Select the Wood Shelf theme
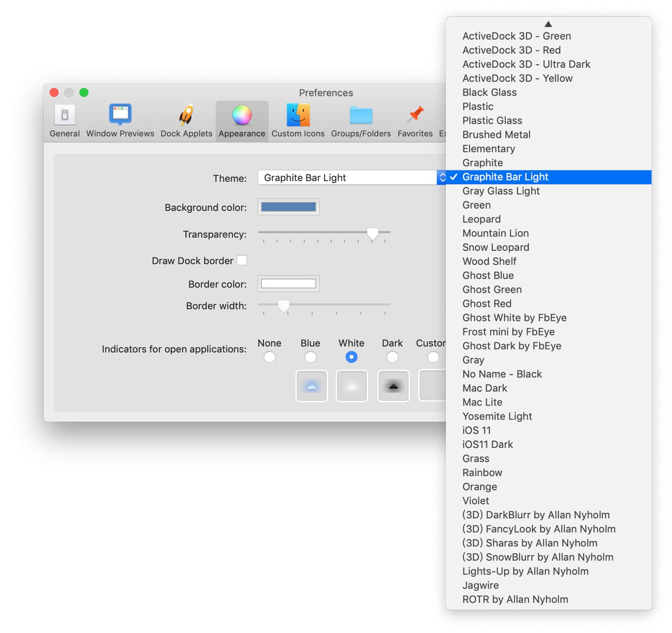Image resolution: width=672 pixels, height=633 pixels. click(549, 262)
